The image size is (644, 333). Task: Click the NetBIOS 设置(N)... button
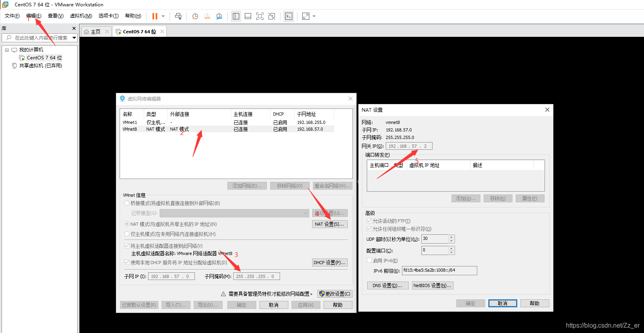[433, 285]
